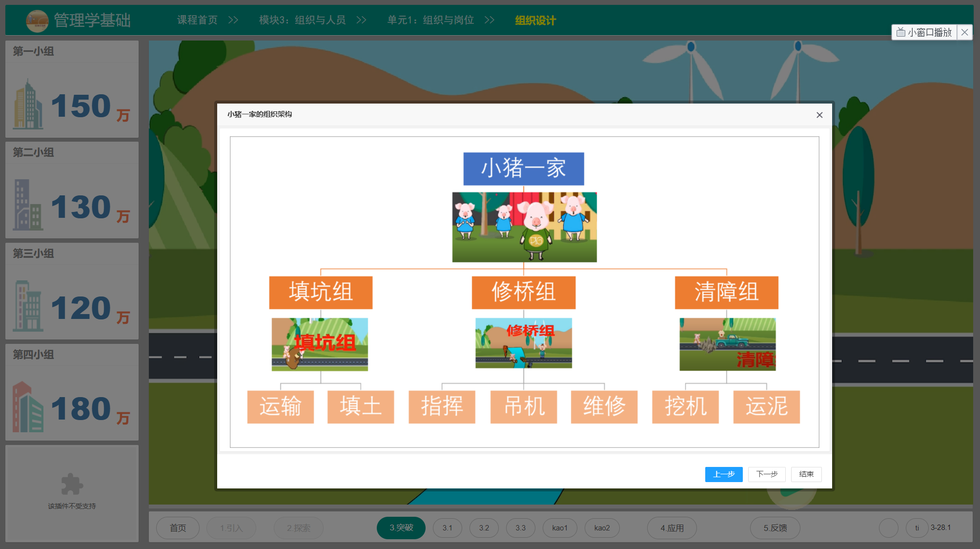Go back with the 上一步 button

click(x=723, y=474)
